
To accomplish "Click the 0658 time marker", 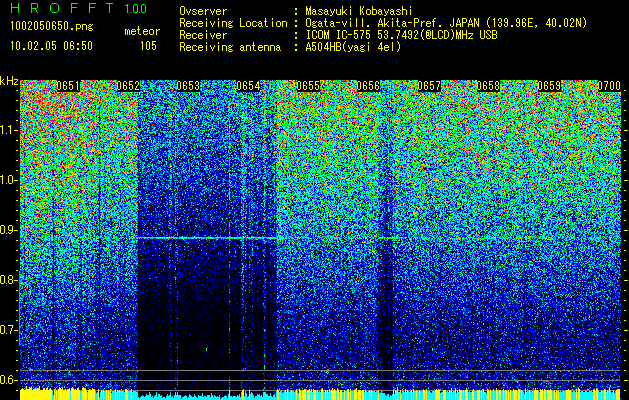I will [489, 86].
